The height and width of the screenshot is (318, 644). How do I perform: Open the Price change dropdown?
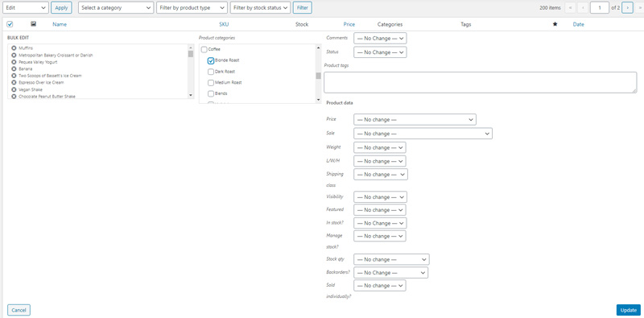[415, 120]
